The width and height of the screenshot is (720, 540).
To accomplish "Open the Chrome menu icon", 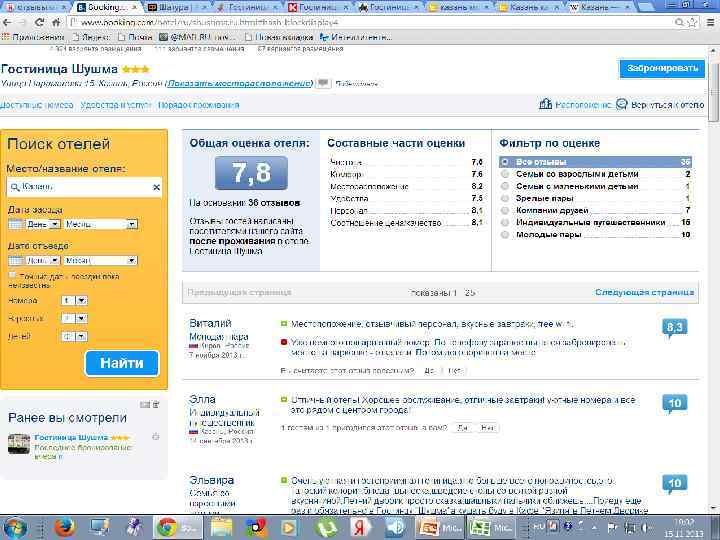I will (710, 22).
